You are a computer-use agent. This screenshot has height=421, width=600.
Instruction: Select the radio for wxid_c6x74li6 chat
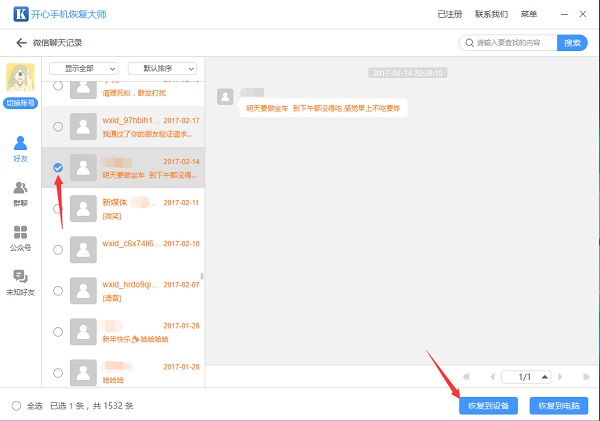pos(58,250)
